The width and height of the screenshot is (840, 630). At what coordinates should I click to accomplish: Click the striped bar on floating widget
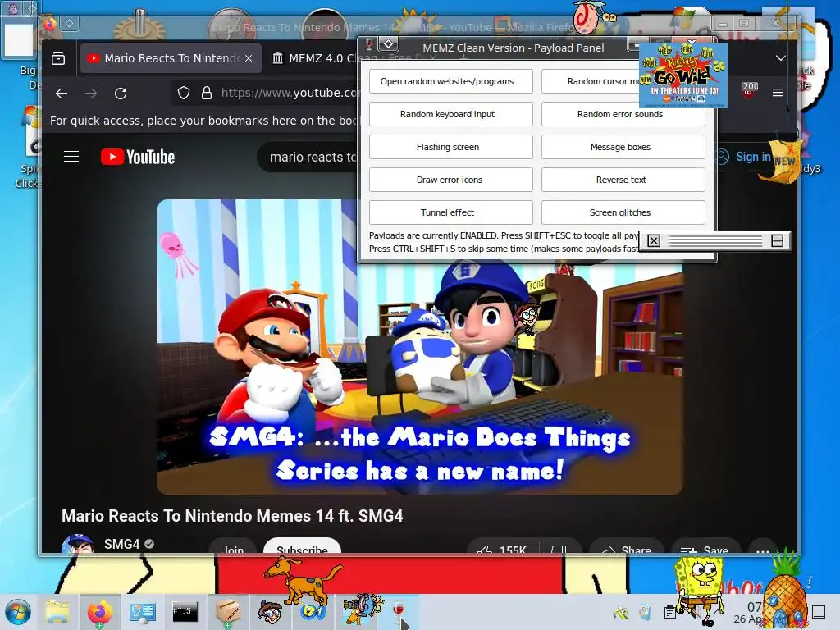point(715,241)
